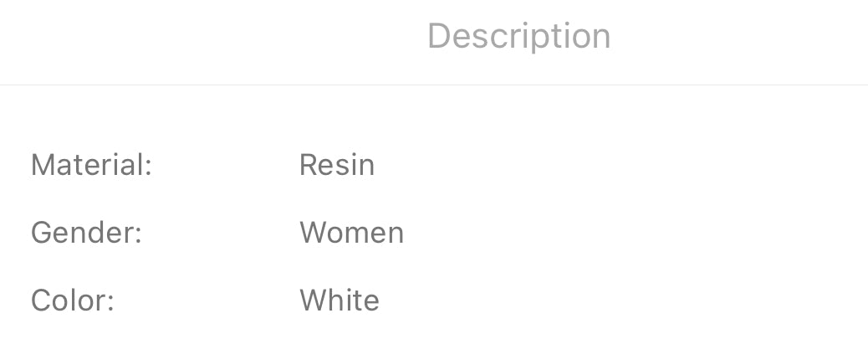Select the Color: label
The image size is (868, 344).
coord(73,300)
